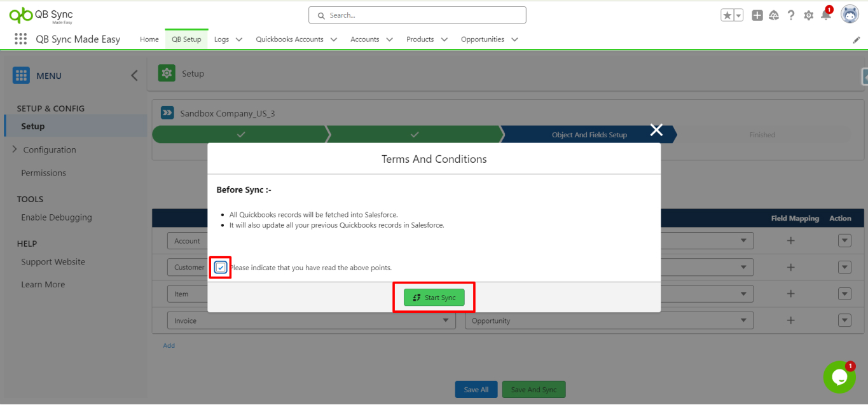Click the Object And Fields Setup step
This screenshot has height=405, width=868.
(589, 135)
